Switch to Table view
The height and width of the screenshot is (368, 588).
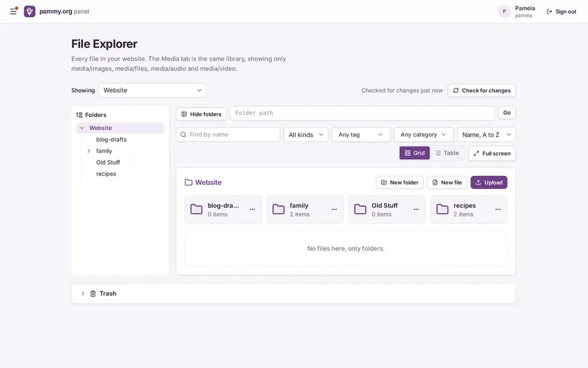click(x=447, y=153)
